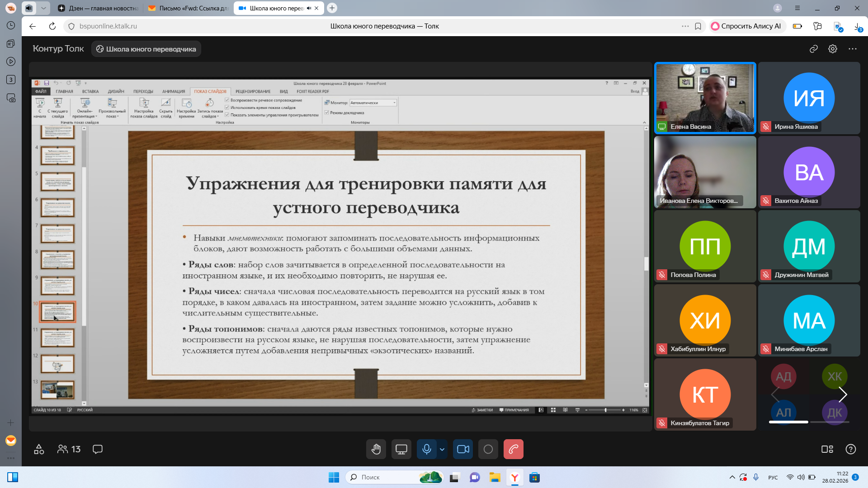Change the video layout view

click(x=827, y=449)
